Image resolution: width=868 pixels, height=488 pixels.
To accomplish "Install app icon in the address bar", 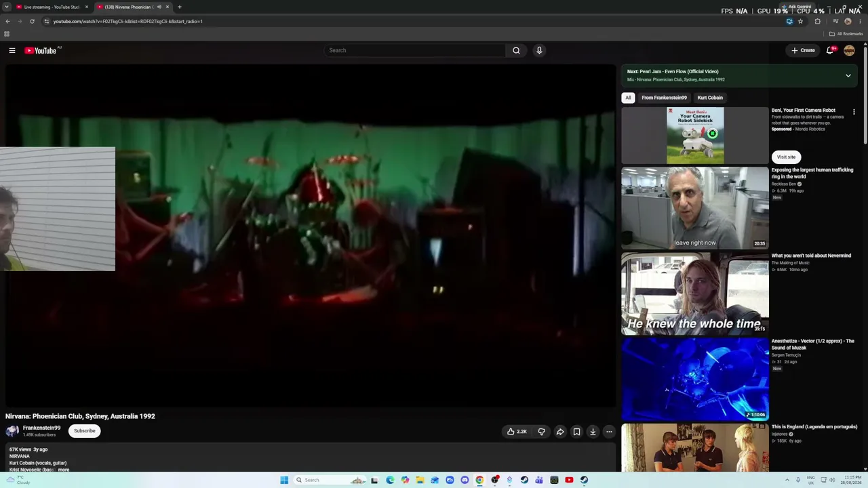I will [789, 21].
